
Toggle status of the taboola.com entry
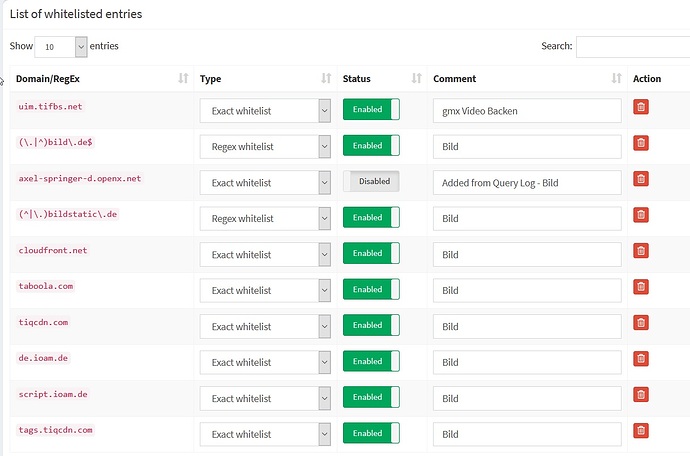[x=371, y=290]
